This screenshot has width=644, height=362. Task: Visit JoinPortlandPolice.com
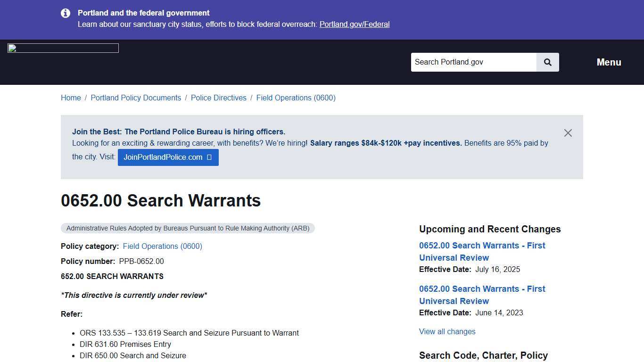[x=163, y=157]
